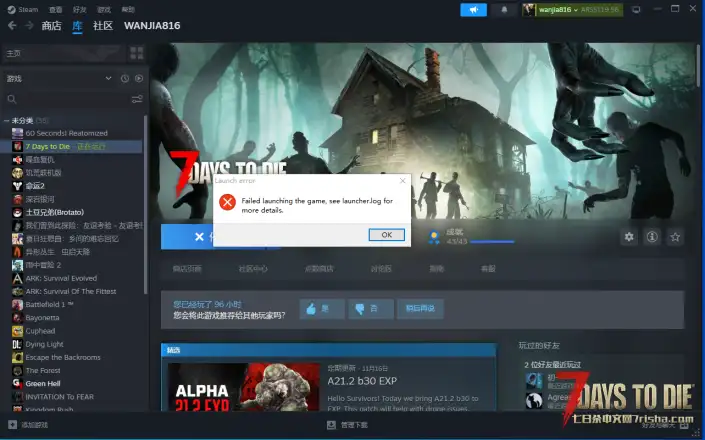The image size is (705, 440).
Task: Sort library by recent activity clock icon
Action: [x=125, y=78]
